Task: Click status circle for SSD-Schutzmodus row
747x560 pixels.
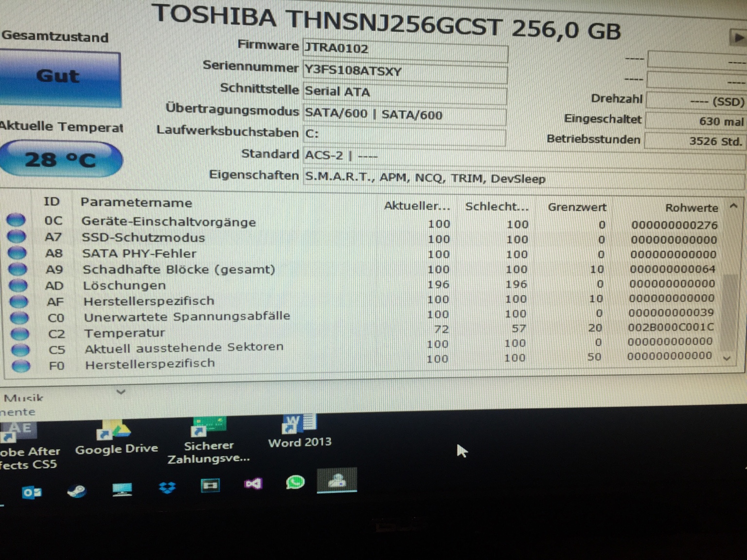Action: [17, 236]
